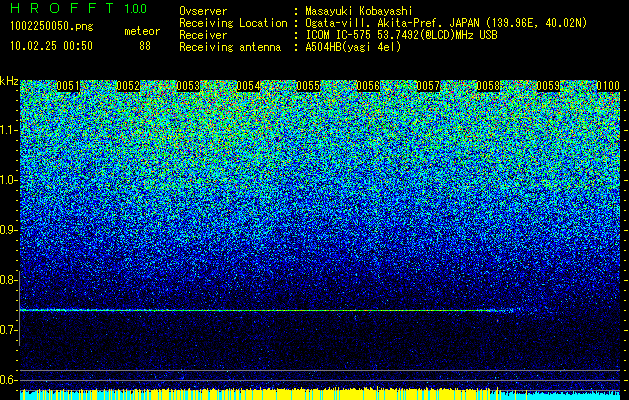Click the HROFFT 1.0.0 title text

point(78,8)
